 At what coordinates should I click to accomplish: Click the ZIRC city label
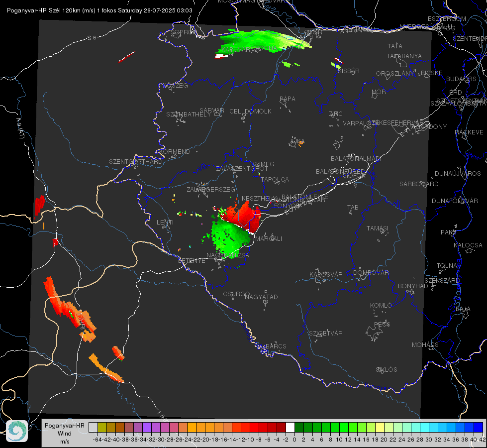pos(336,114)
